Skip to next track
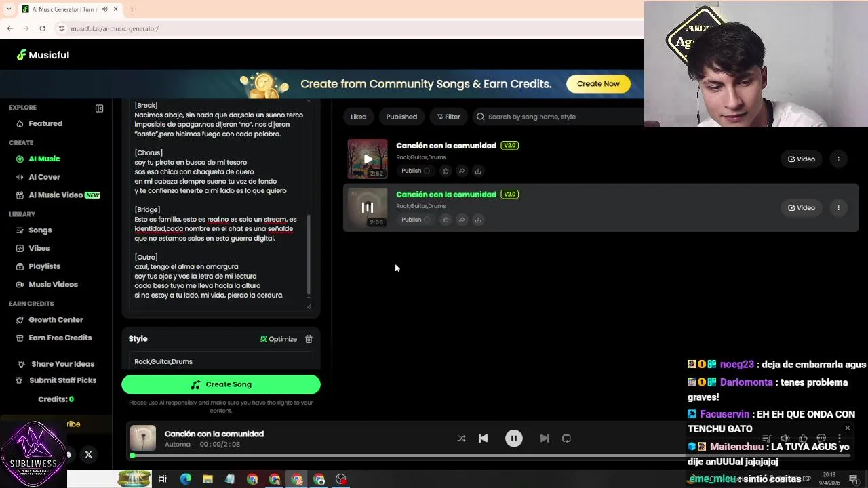 pyautogui.click(x=545, y=439)
